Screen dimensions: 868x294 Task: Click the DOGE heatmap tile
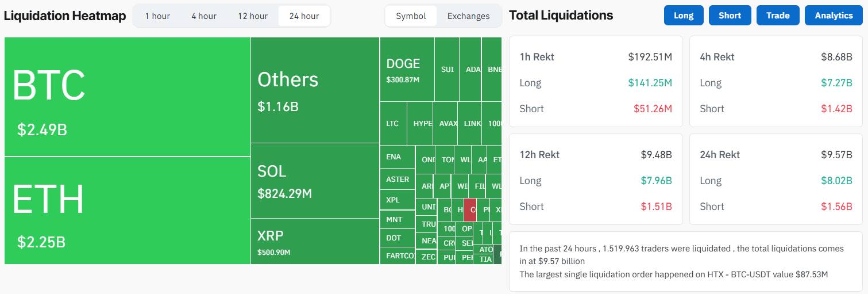pyautogui.click(x=407, y=70)
